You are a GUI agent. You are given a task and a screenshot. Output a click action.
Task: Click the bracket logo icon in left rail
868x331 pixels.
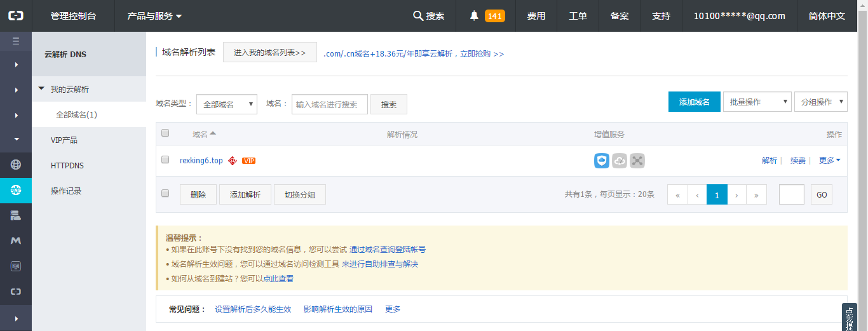click(x=16, y=292)
